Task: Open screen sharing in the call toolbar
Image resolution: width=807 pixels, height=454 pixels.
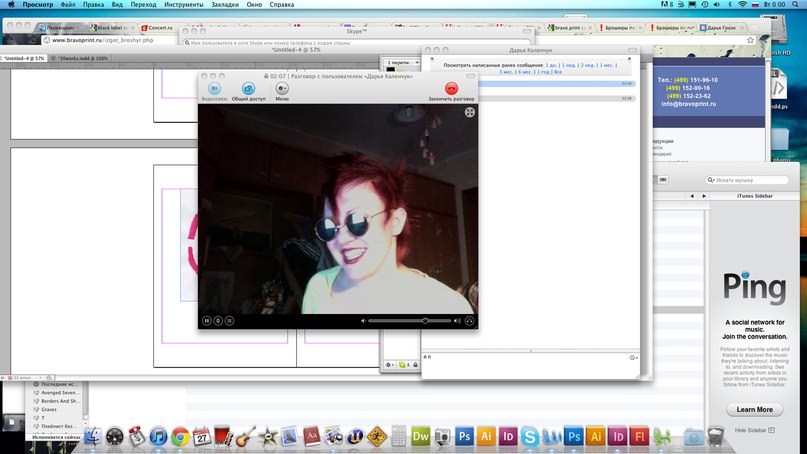Action: [248, 89]
